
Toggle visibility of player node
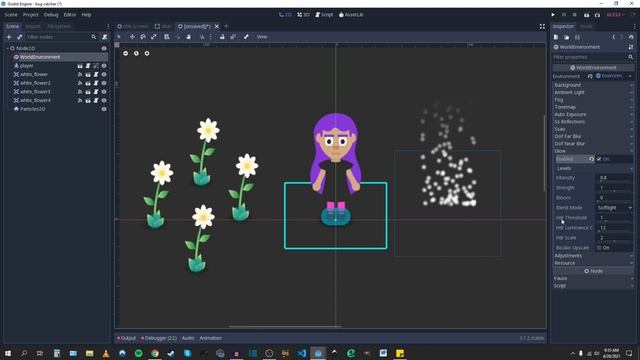104,66
